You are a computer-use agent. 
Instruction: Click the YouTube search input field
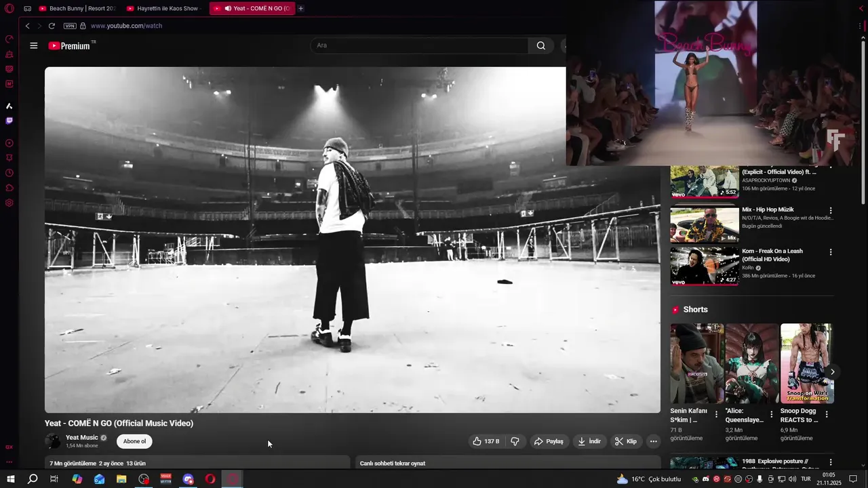pos(419,45)
